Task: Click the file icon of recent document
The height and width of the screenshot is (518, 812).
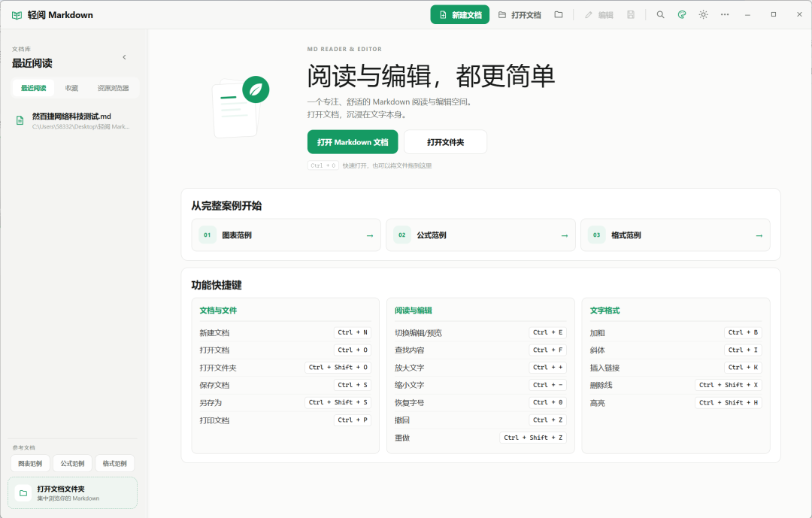Action: (x=20, y=121)
